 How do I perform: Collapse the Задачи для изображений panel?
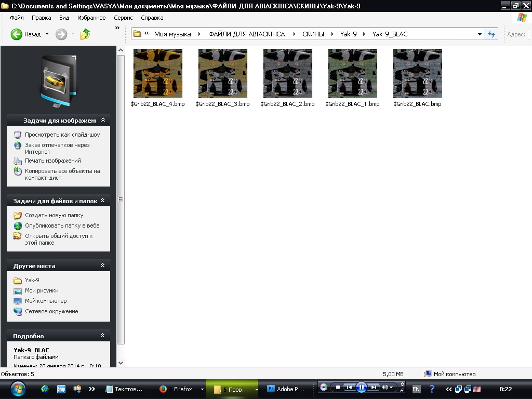pyautogui.click(x=103, y=120)
